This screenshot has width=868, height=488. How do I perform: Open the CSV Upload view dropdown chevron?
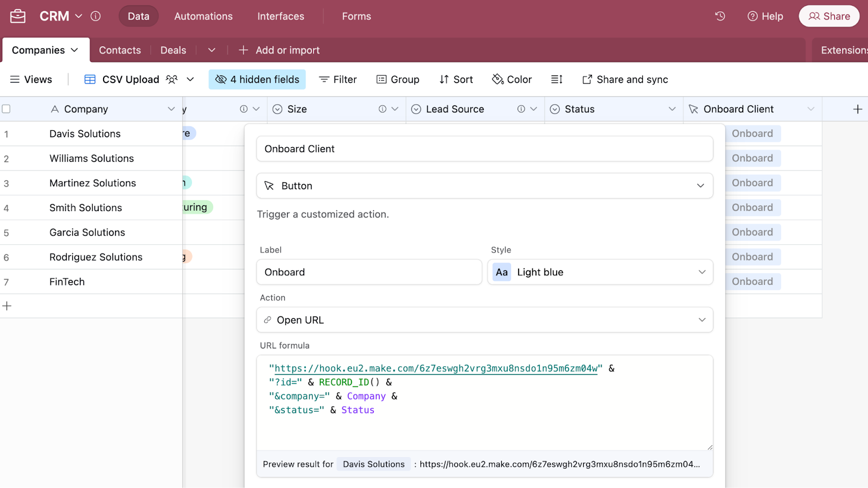pos(190,79)
